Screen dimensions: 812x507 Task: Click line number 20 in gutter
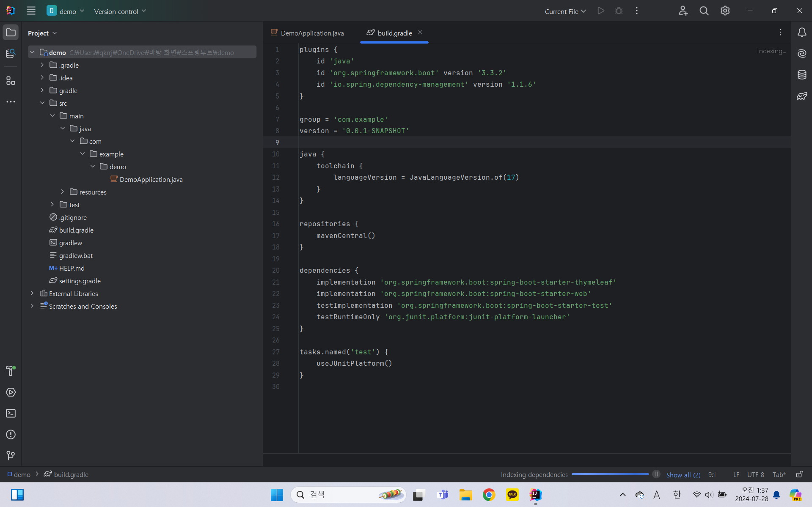[x=275, y=270]
